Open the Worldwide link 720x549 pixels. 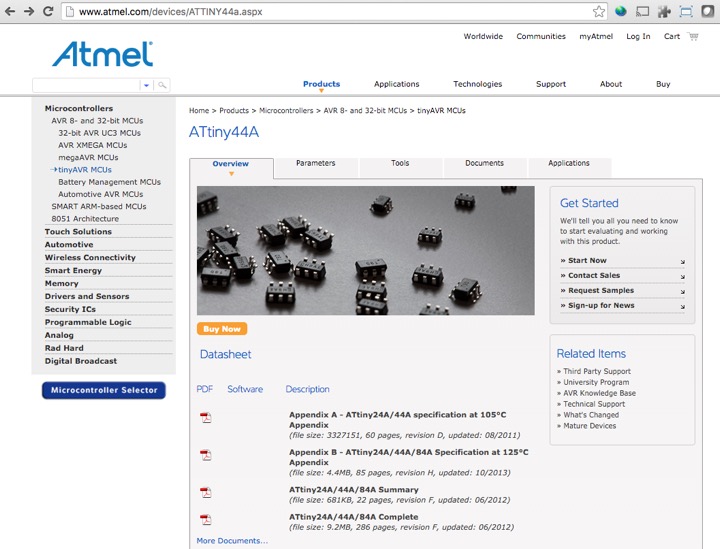click(483, 36)
